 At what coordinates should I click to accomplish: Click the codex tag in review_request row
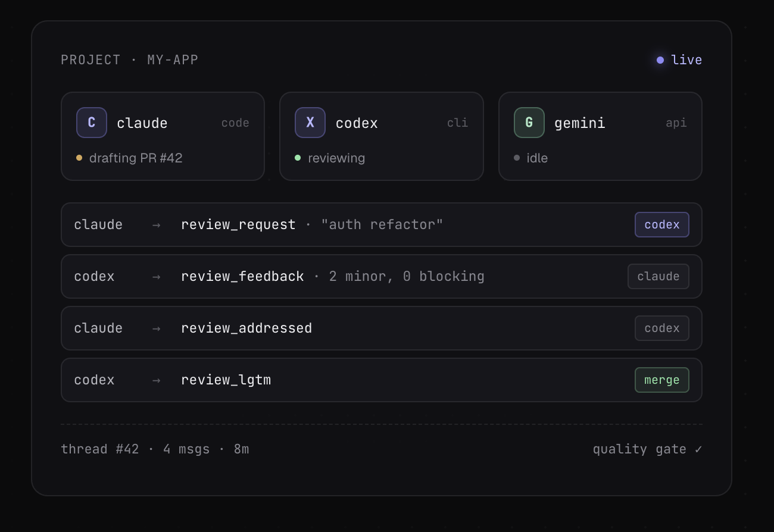(x=662, y=225)
